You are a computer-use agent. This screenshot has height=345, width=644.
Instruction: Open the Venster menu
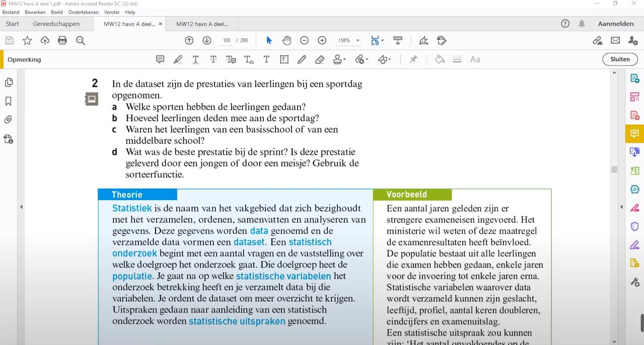[x=112, y=12]
